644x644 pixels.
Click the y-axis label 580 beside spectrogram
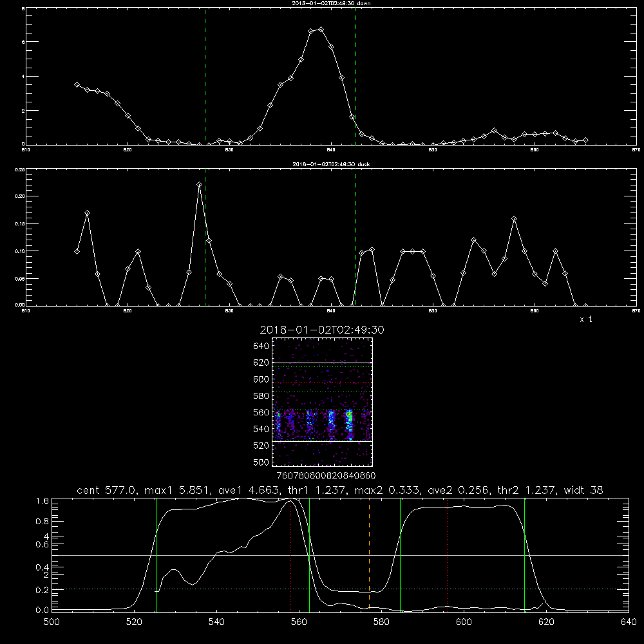[261, 395]
